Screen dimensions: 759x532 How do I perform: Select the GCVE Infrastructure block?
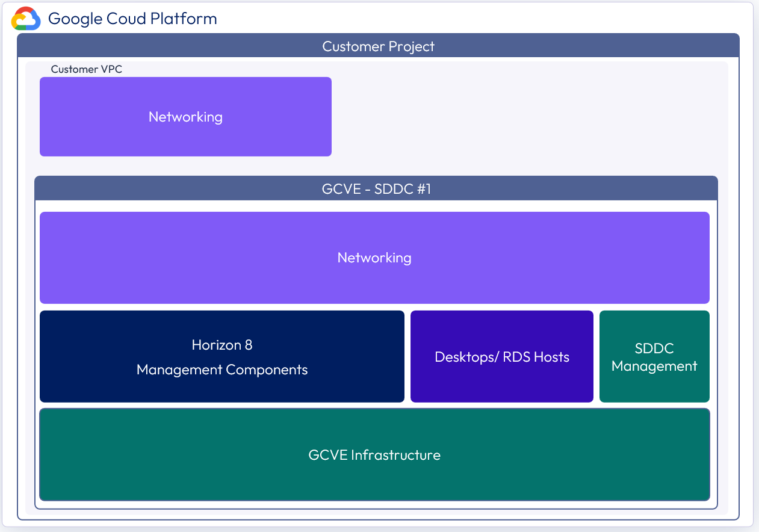coord(374,455)
